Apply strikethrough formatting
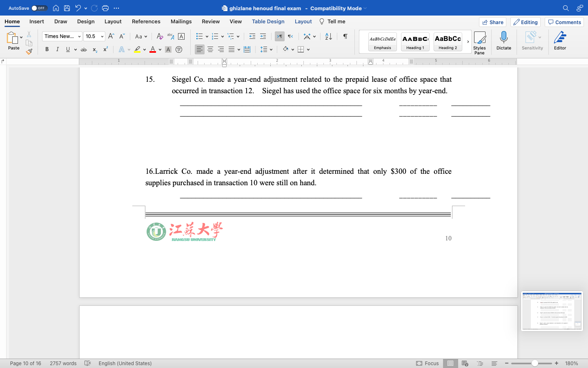588x368 pixels. pos(84,49)
